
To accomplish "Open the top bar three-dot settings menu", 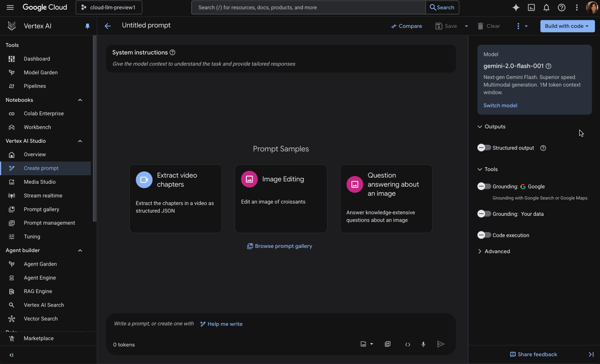I will point(577,8).
